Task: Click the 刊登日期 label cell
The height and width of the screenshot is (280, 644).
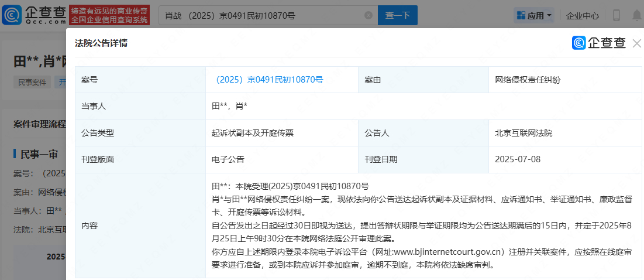Action: point(423,159)
